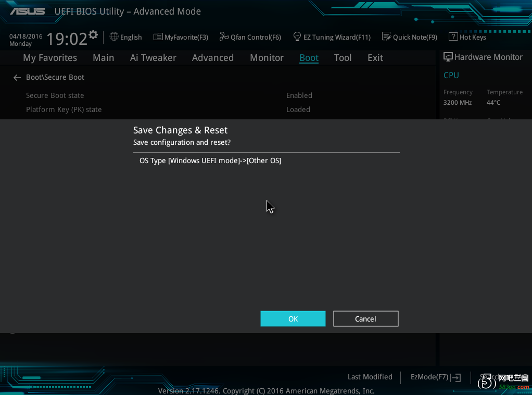This screenshot has height=395, width=532.
Task: Click the Frequency label in Hardware Monitor
Action: [458, 92]
